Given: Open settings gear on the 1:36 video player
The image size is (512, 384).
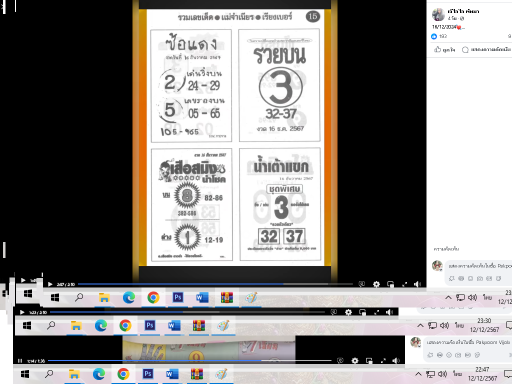Looking at the screenshot, I should (355, 361).
